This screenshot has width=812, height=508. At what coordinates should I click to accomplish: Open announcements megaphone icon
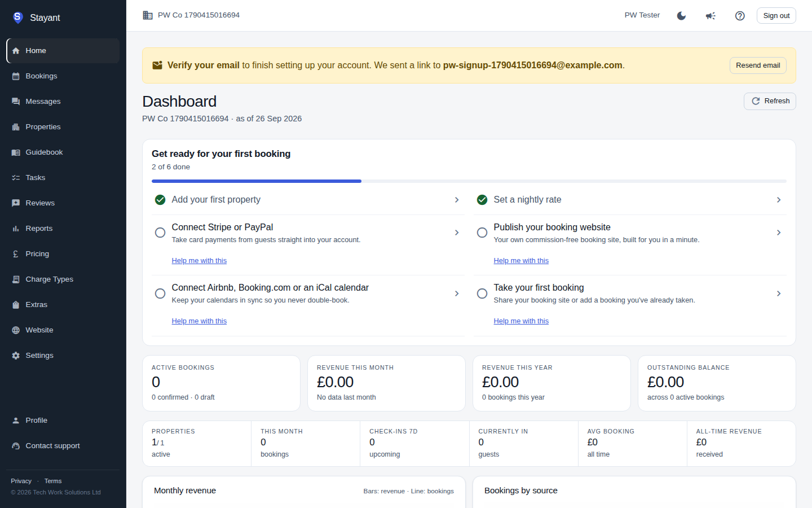tap(710, 16)
